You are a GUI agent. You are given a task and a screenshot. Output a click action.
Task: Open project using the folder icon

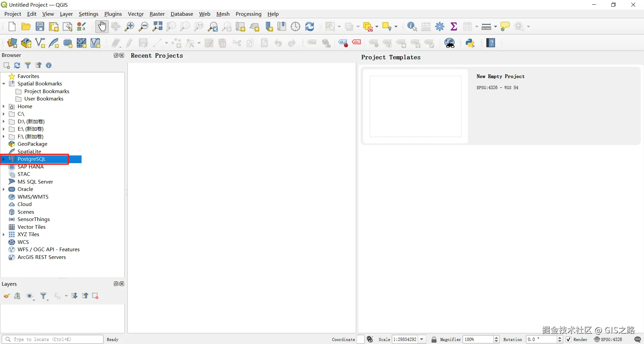click(26, 26)
